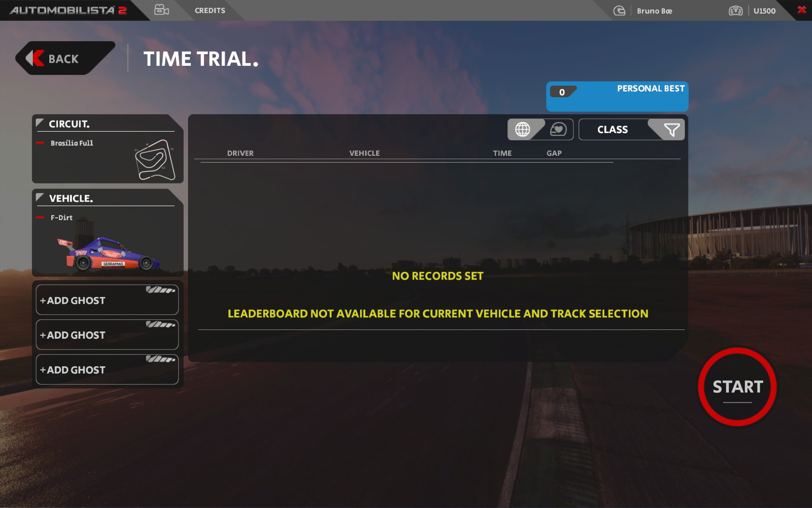Click the F-Dirt buggy car thumbnail
812x508 pixels.
109,253
